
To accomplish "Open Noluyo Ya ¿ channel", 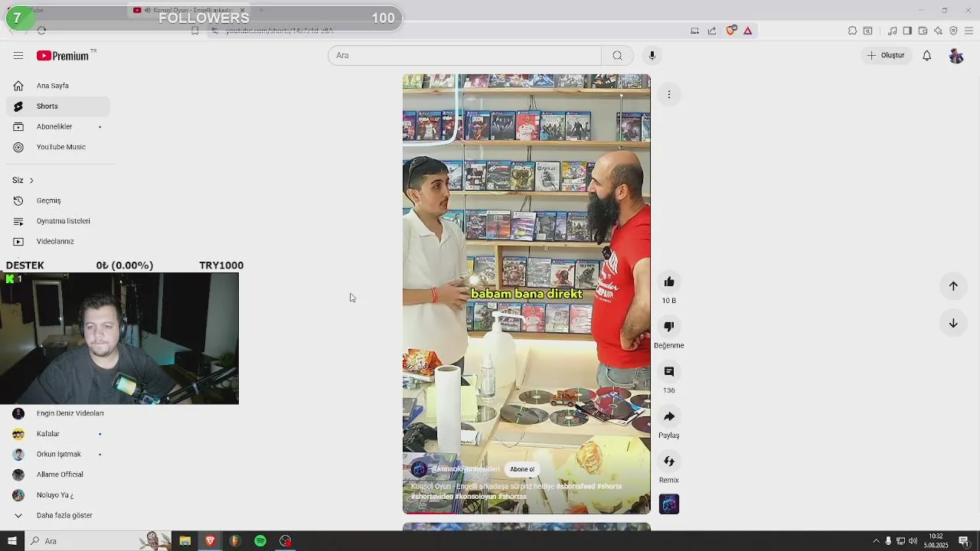I will (x=58, y=495).
